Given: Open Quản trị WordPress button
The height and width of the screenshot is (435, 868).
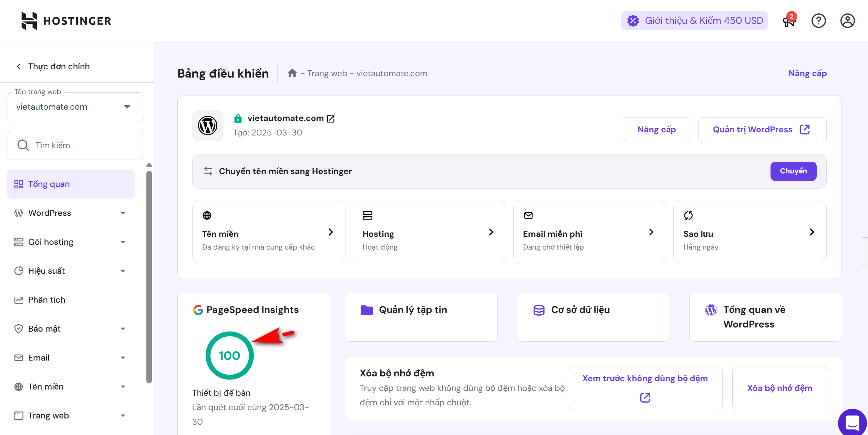Looking at the screenshot, I should pyautogui.click(x=762, y=130).
